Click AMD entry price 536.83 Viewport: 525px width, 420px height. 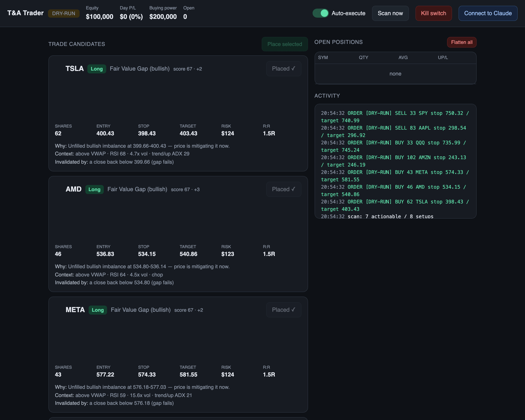105,254
